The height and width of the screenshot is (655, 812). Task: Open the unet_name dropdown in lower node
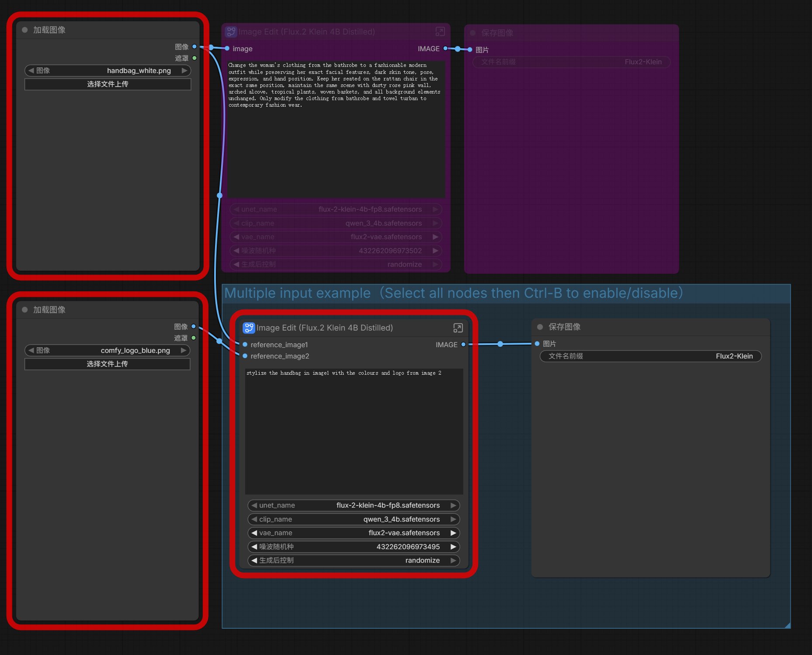click(353, 505)
